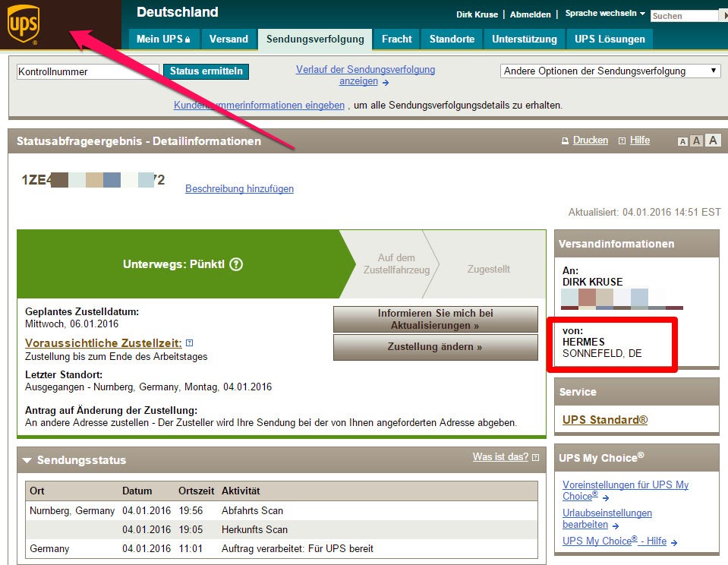Click arrow after Verlauf der Sendungsverfolgung anzeigen
The image size is (728, 565).
(x=386, y=83)
